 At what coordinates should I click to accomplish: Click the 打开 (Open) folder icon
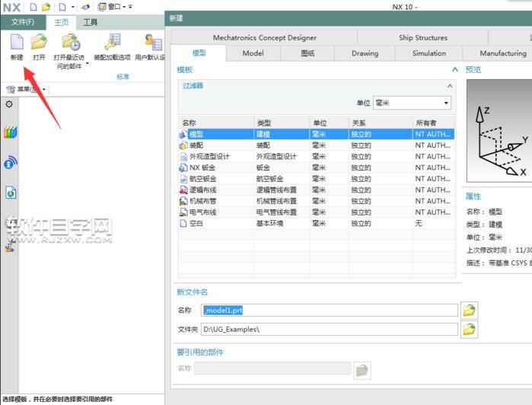coord(39,46)
